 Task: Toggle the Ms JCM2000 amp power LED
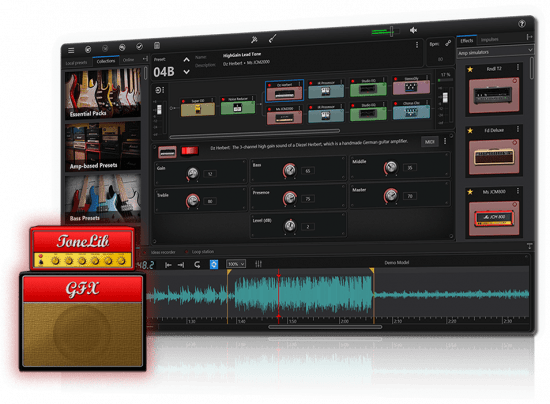269,109
